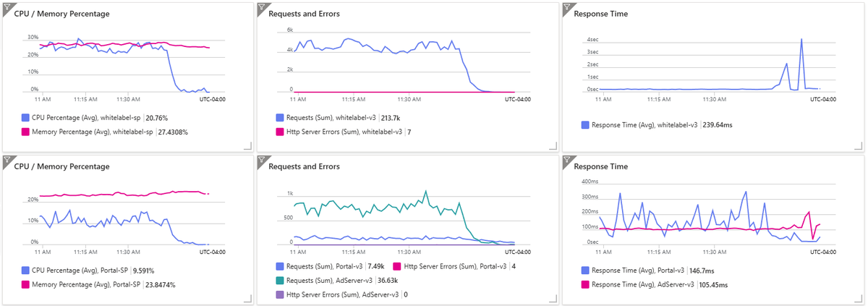The height and width of the screenshot is (306, 868).
Task: Select legend 'Http Server Errors (Sum), Portal-v3'
Action: pyautogui.click(x=454, y=265)
